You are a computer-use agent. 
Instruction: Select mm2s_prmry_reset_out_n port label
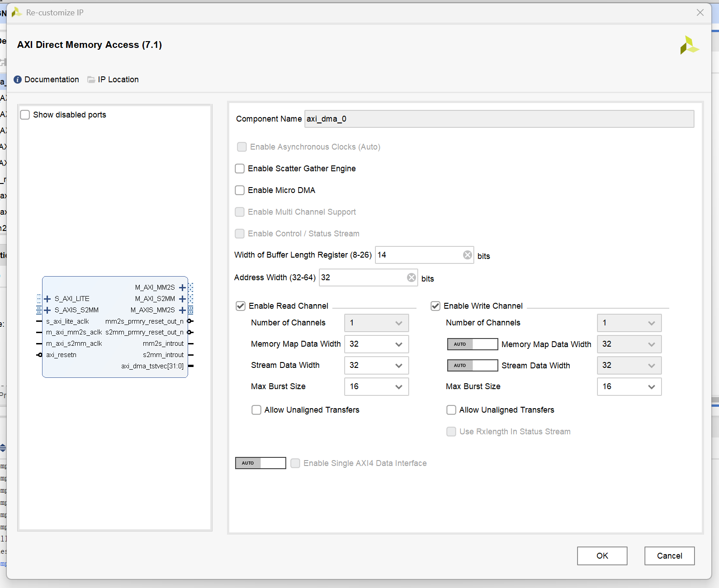[145, 321]
